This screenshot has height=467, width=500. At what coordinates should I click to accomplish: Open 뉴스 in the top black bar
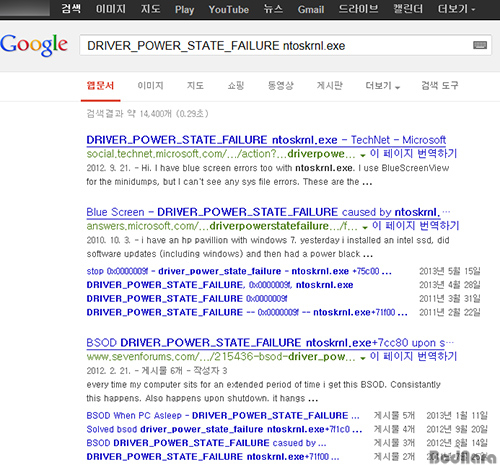(273, 9)
